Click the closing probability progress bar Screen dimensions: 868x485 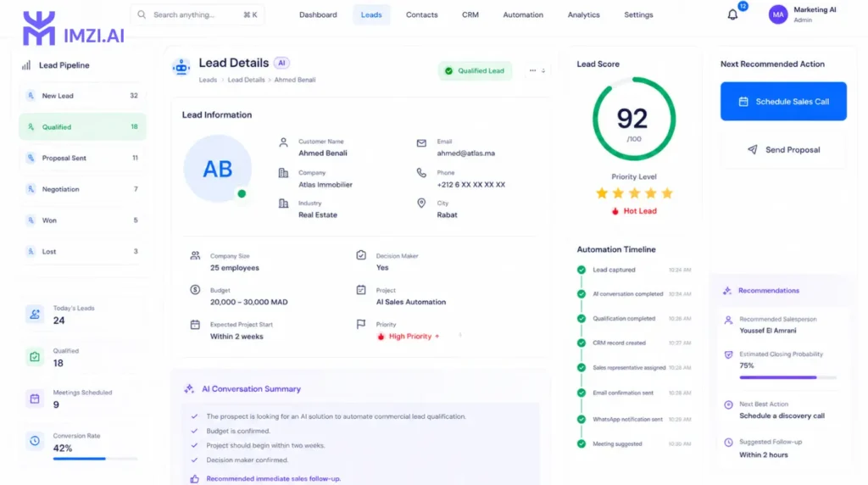787,377
